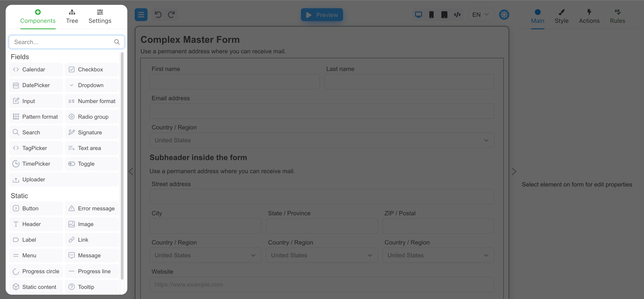The width and height of the screenshot is (644, 299).
Task: Open the code view icon
Action: [457, 14]
